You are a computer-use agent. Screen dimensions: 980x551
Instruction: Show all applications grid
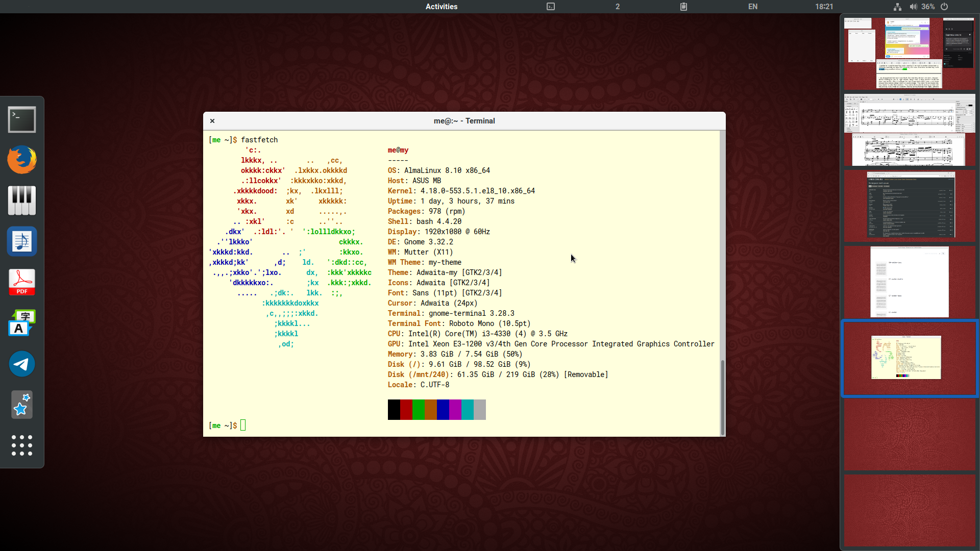coord(22,445)
